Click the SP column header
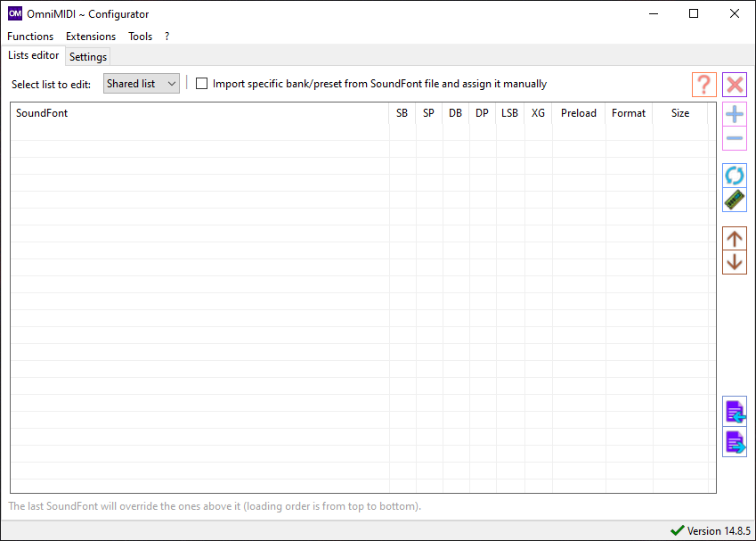 click(428, 113)
